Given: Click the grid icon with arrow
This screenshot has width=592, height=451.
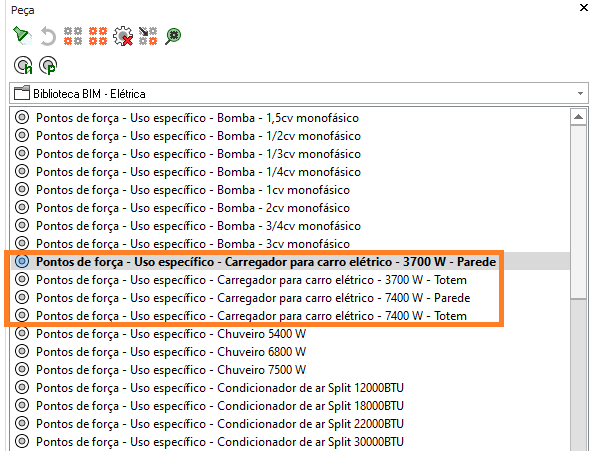Looking at the screenshot, I should click(148, 36).
